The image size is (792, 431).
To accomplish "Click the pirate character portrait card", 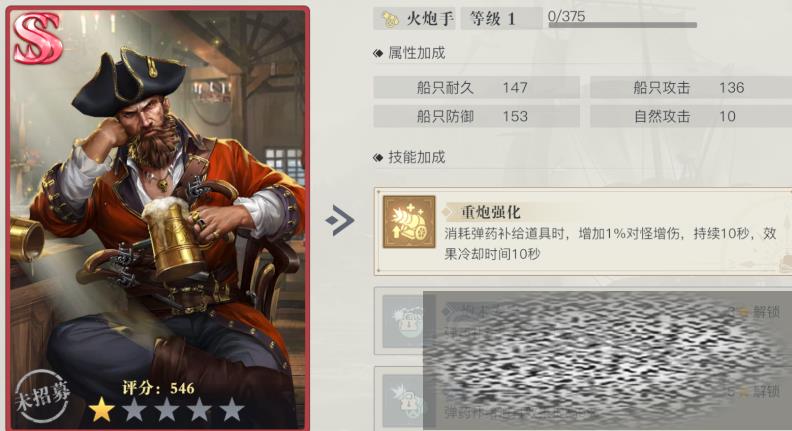I will 158,218.
